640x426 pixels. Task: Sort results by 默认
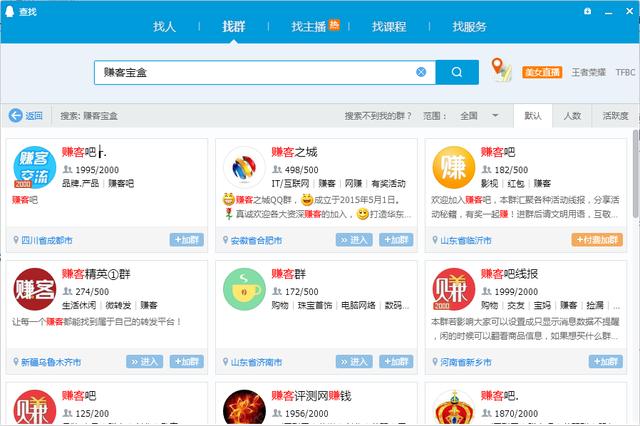(533, 116)
